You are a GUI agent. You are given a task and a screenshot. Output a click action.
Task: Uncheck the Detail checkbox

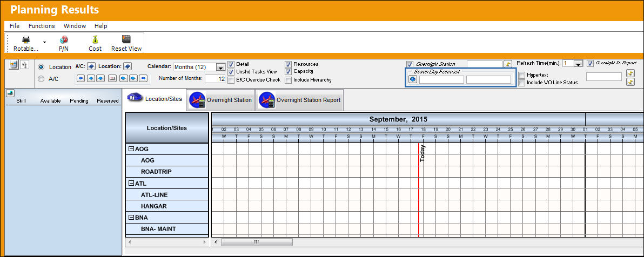pos(231,64)
